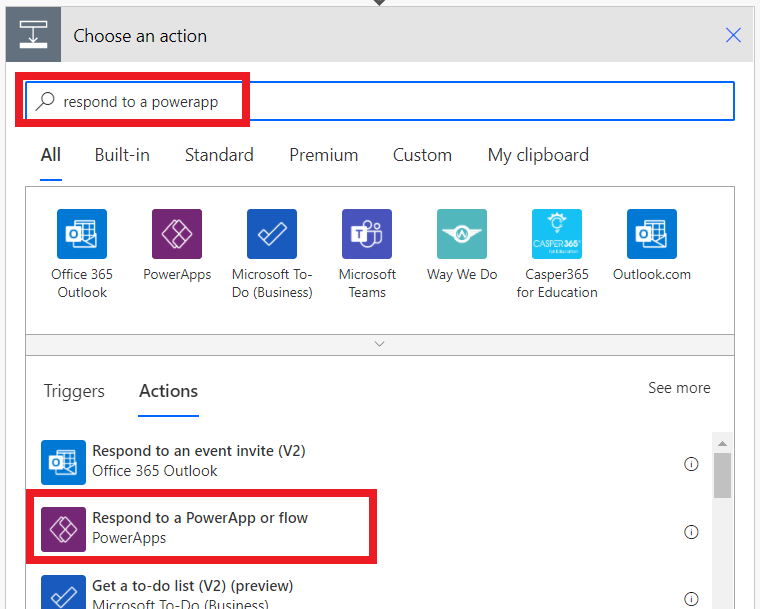
Task: Select Respond to a PowerApp or flow action
Action: coord(201,528)
